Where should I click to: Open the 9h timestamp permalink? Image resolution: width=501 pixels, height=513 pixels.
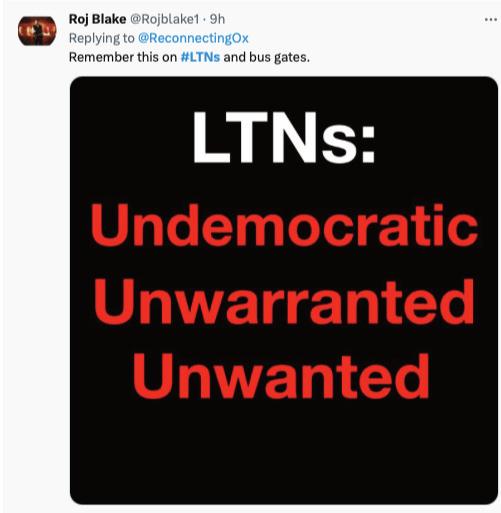click(217, 19)
